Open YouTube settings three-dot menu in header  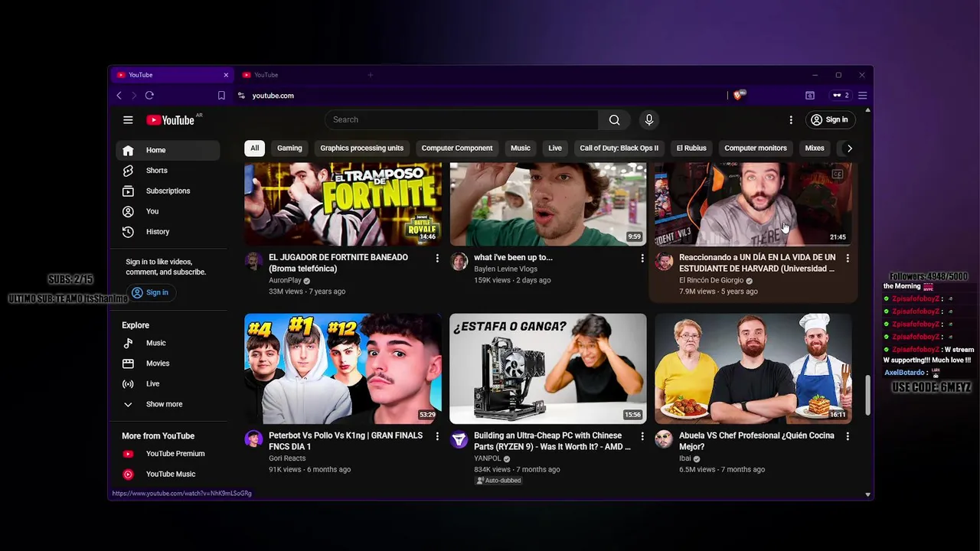point(791,120)
